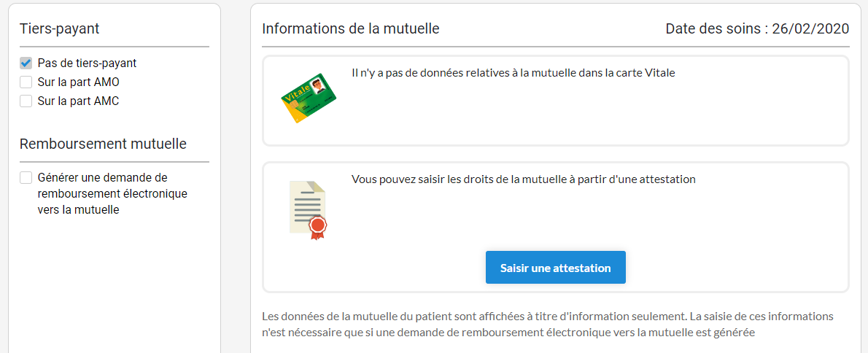This screenshot has width=868, height=353.
Task: Uncheck the Pas de tiers-payant checkbox
Action: click(26, 63)
